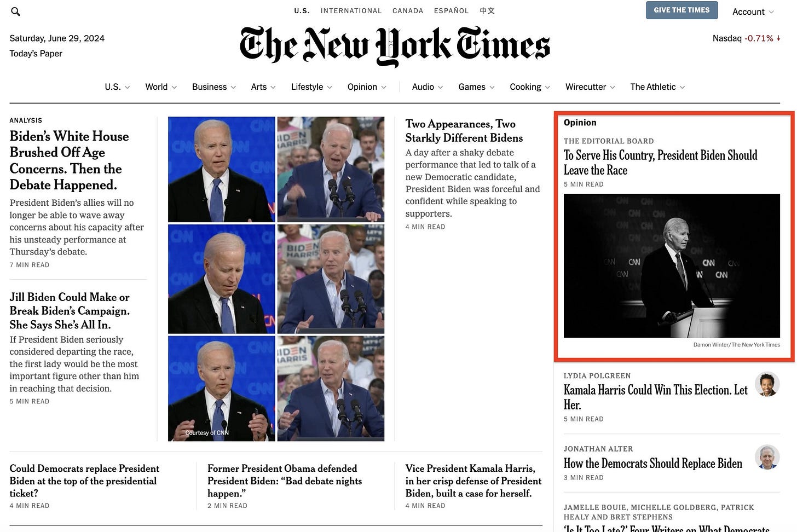The height and width of the screenshot is (532, 797).
Task: Open Kamala Harris Could Win This Election article
Action: 655,397
